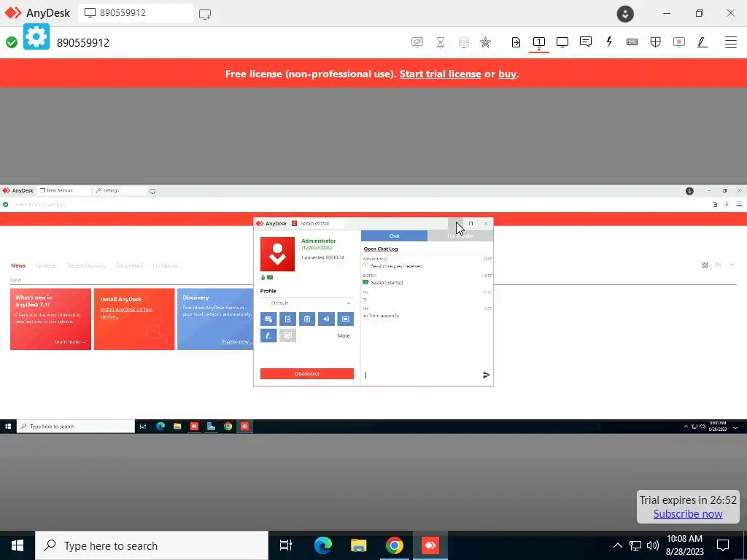The height and width of the screenshot is (560, 747).
Task: Select New Session tab in remote AnyDesk
Action: point(64,190)
